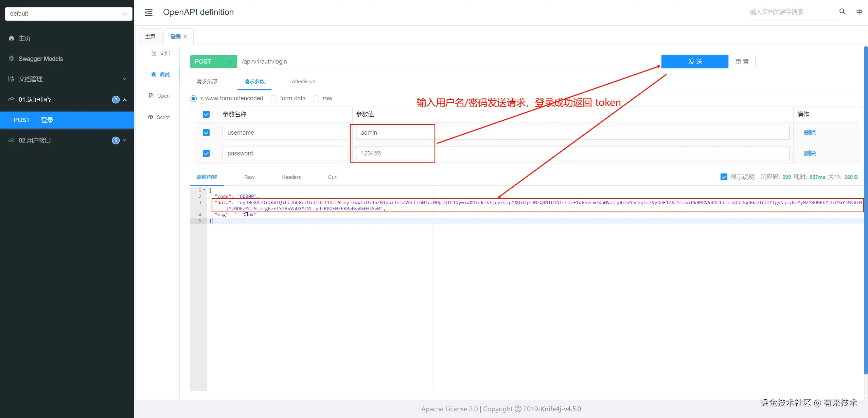Select the form-data radio button
Screen dimensions: 868x418
pyautogui.click(x=273, y=99)
